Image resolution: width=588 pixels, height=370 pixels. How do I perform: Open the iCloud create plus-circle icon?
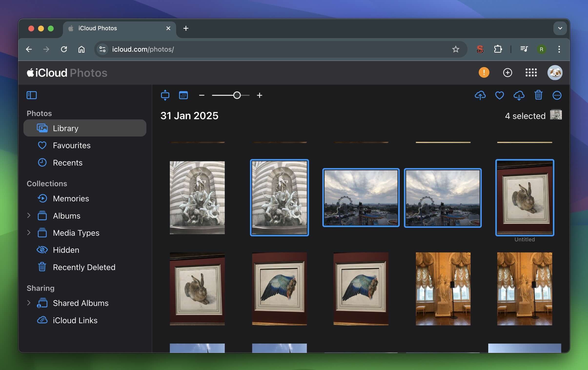click(507, 72)
